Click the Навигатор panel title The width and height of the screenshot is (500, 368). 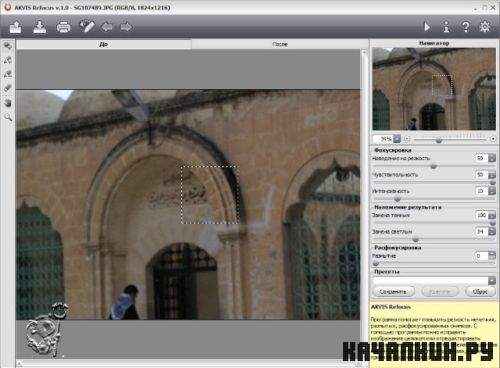[x=434, y=43]
